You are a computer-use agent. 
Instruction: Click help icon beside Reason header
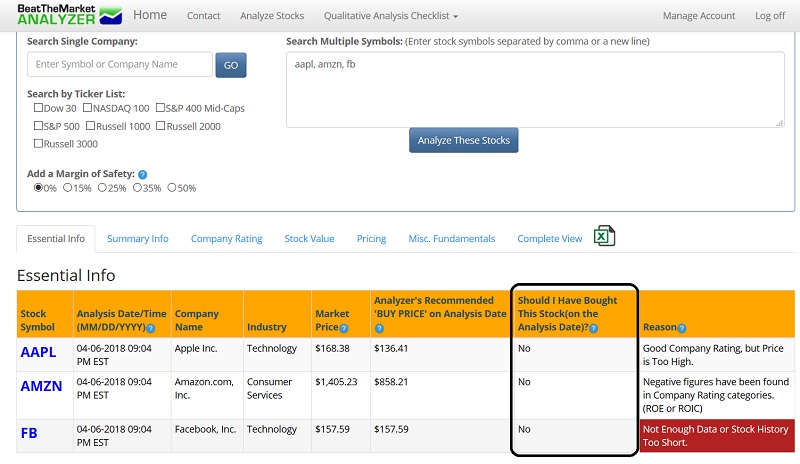point(682,328)
